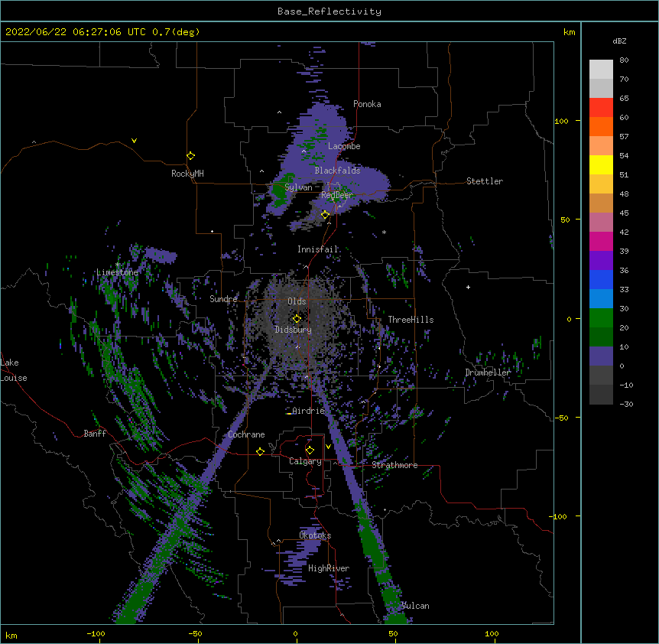Click the purple echo blob north of Limestone
Image resolution: width=659 pixels, height=644 pixels.
click(160, 255)
